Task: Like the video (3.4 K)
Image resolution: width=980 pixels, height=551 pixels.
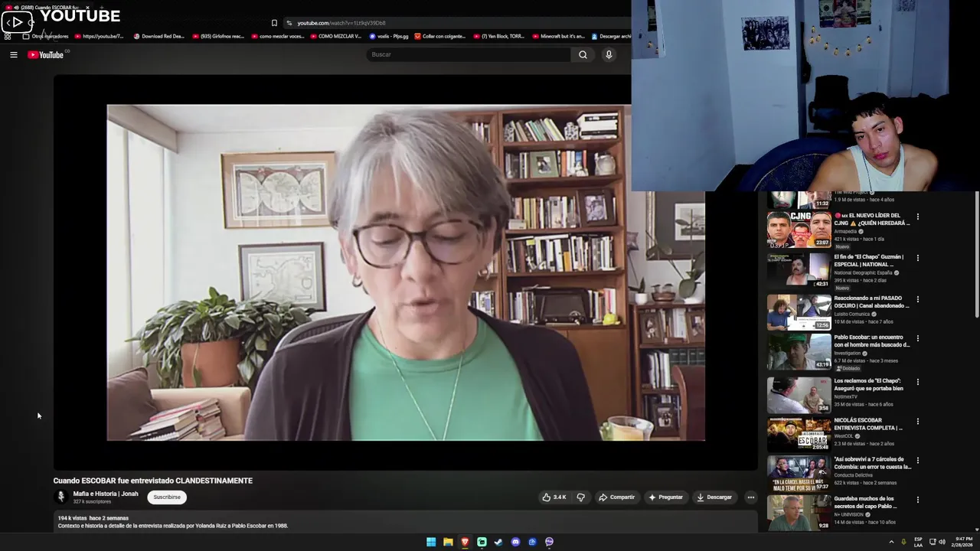Action: point(554,497)
